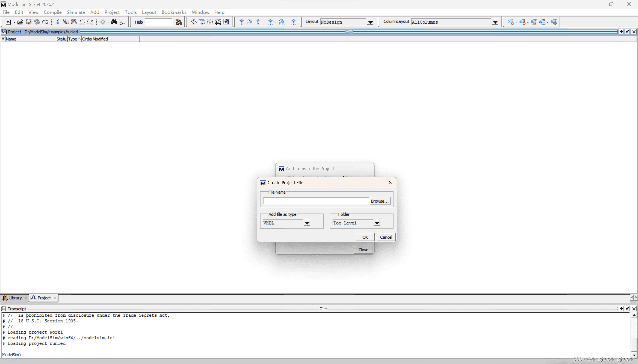
Task: Open the Simulate menu
Action: (76, 12)
